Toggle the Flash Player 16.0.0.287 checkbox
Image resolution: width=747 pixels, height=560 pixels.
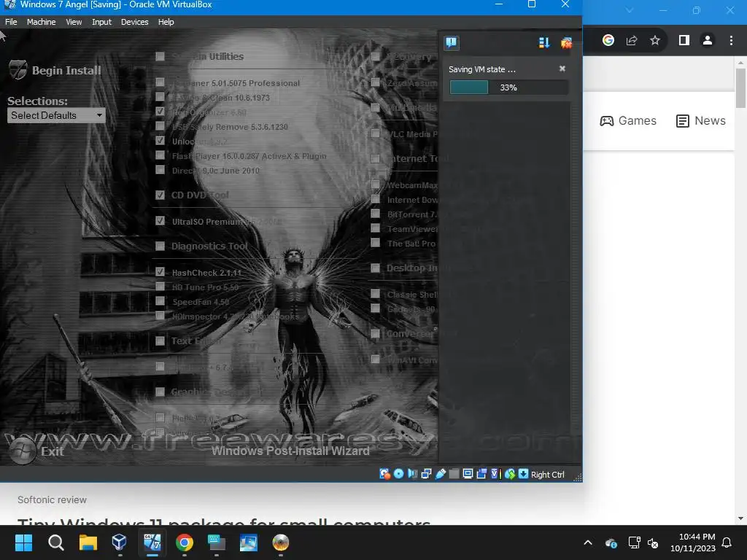coord(160,155)
